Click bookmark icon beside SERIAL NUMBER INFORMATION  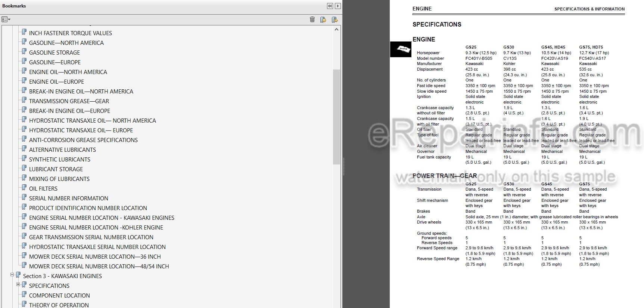point(24,197)
